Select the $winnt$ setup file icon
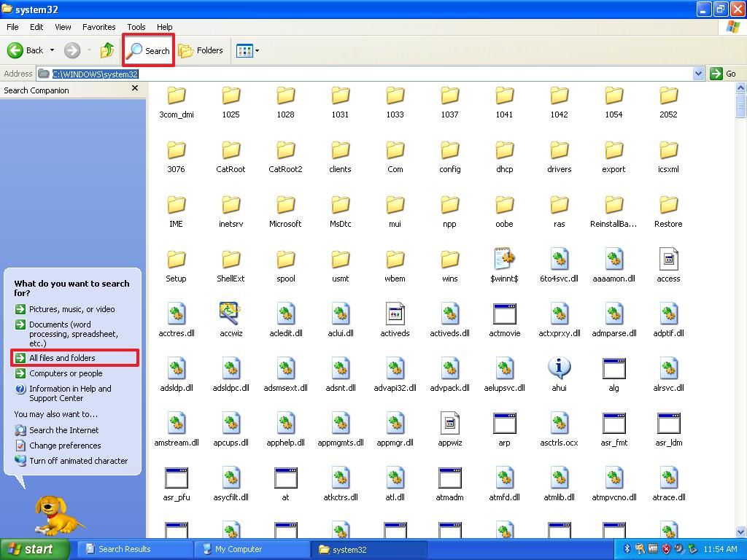This screenshot has width=747, height=560. (x=504, y=259)
